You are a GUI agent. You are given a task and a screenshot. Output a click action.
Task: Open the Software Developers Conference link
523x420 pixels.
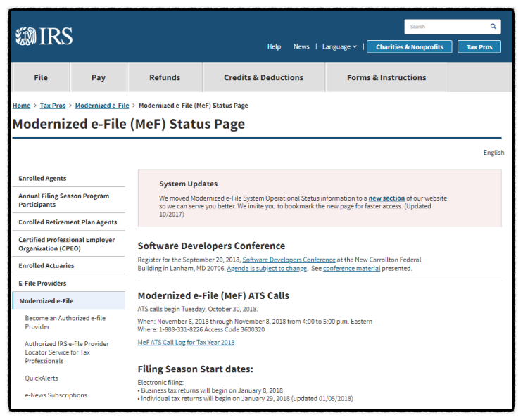289,260
